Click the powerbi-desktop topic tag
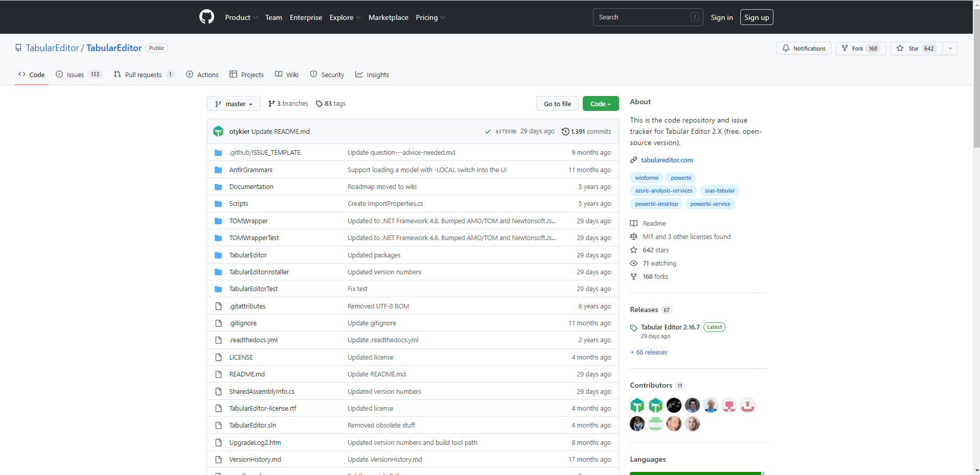This screenshot has height=475, width=980. (656, 204)
